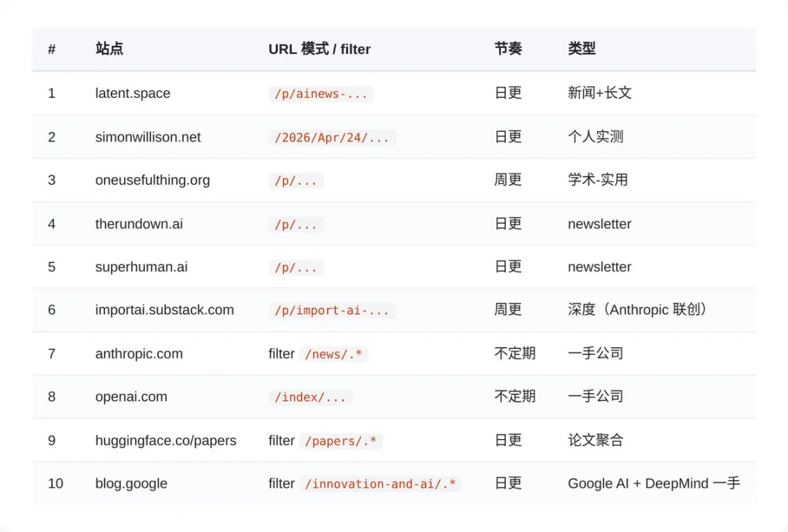
Task: Click '日更' in the latent.space row
Action: click(508, 93)
